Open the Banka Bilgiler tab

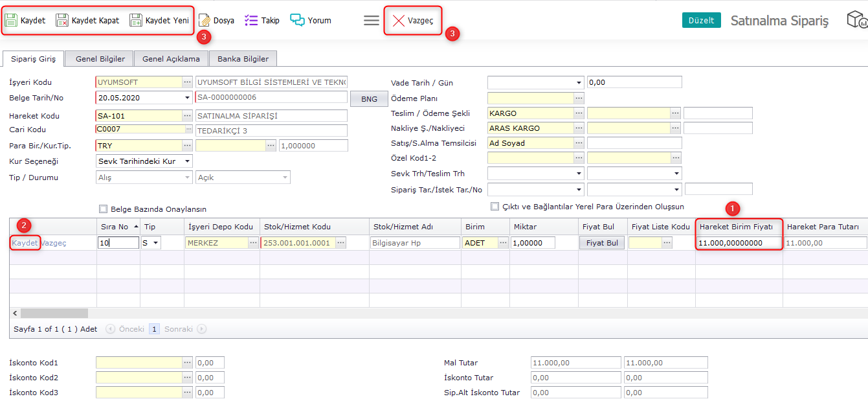coord(243,59)
